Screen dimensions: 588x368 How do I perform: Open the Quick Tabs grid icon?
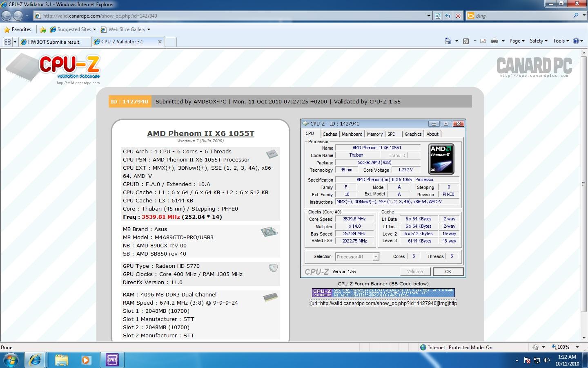click(x=7, y=42)
